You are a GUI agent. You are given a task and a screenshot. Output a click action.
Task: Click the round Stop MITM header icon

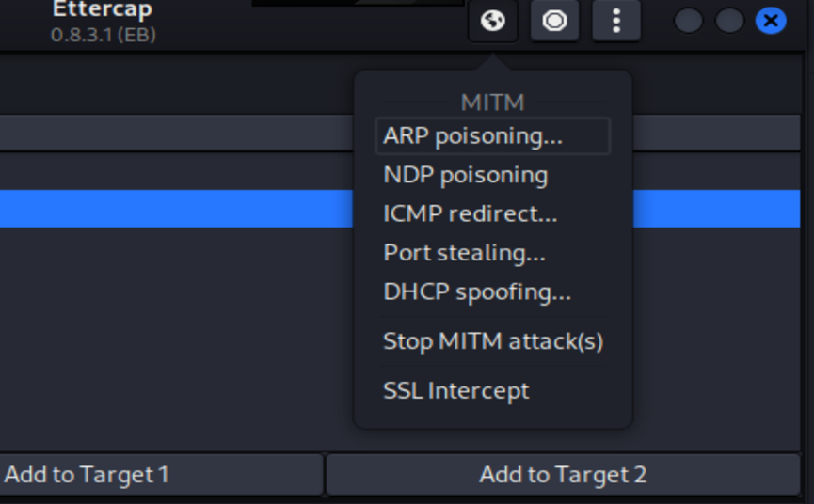click(554, 21)
